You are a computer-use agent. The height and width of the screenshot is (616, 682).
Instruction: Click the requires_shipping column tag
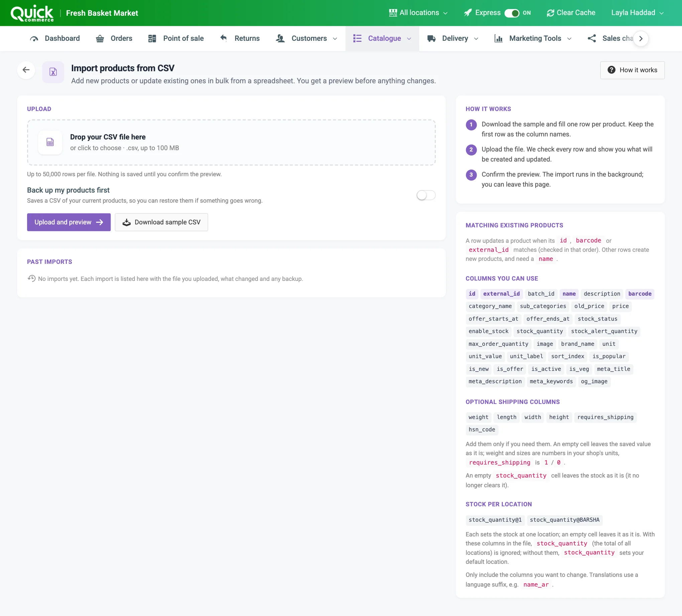(605, 417)
